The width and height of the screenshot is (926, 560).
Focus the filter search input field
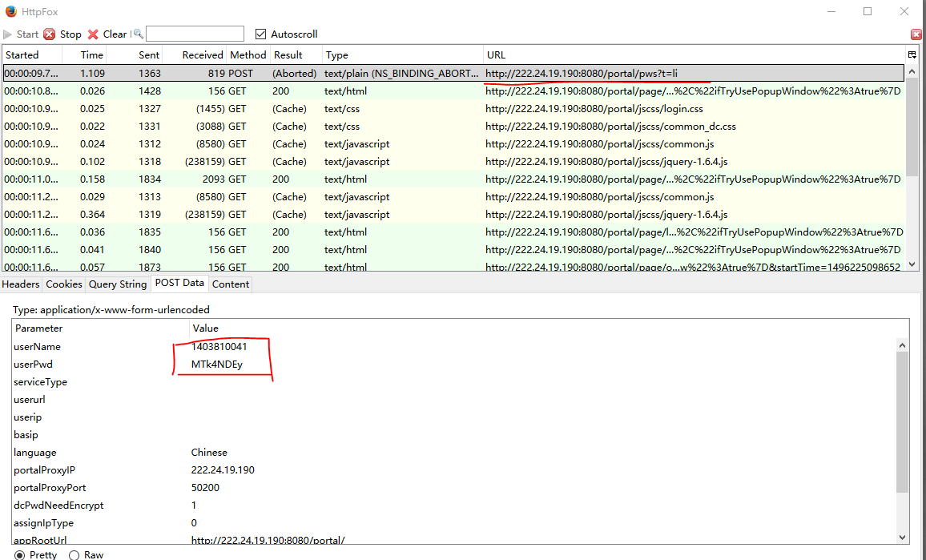(x=195, y=34)
